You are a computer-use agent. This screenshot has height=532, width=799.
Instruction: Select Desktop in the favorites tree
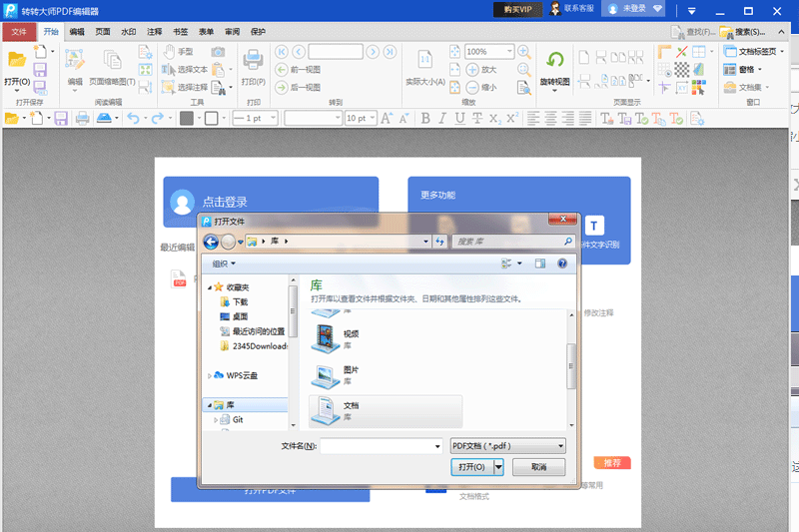[235, 316]
